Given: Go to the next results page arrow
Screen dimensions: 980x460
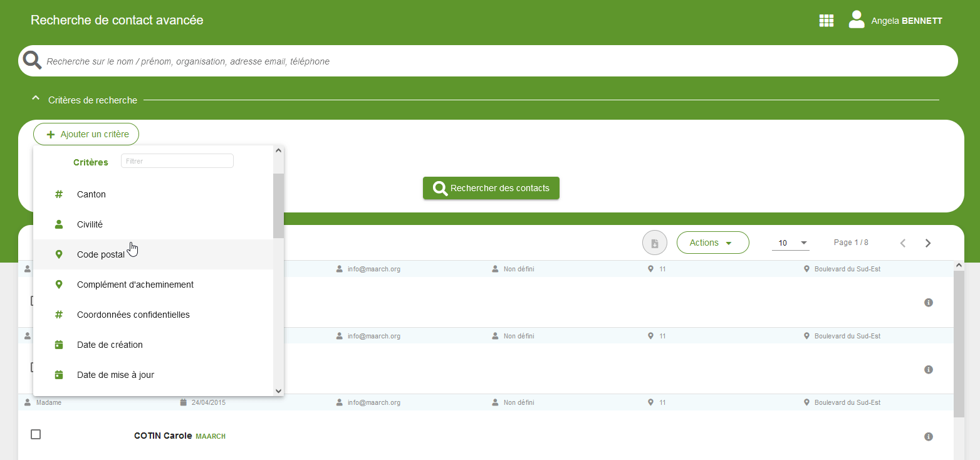Looking at the screenshot, I should [x=928, y=243].
